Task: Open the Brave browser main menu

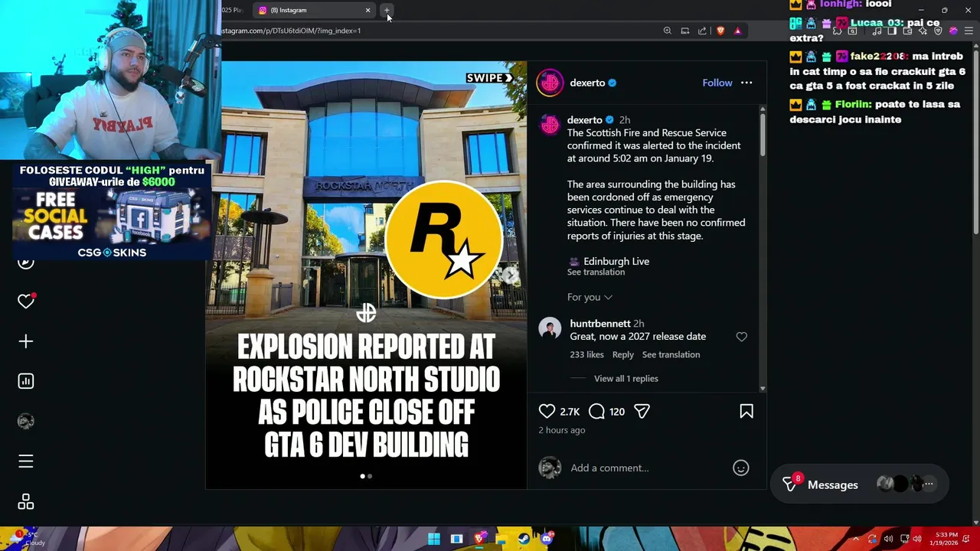Action: pyautogui.click(x=969, y=31)
